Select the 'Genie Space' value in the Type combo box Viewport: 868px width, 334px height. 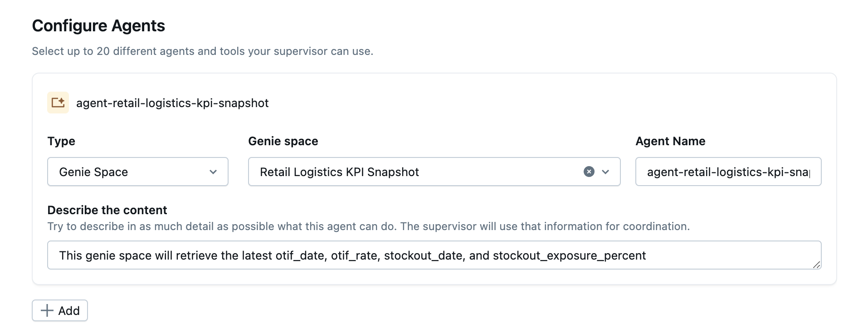pos(93,172)
